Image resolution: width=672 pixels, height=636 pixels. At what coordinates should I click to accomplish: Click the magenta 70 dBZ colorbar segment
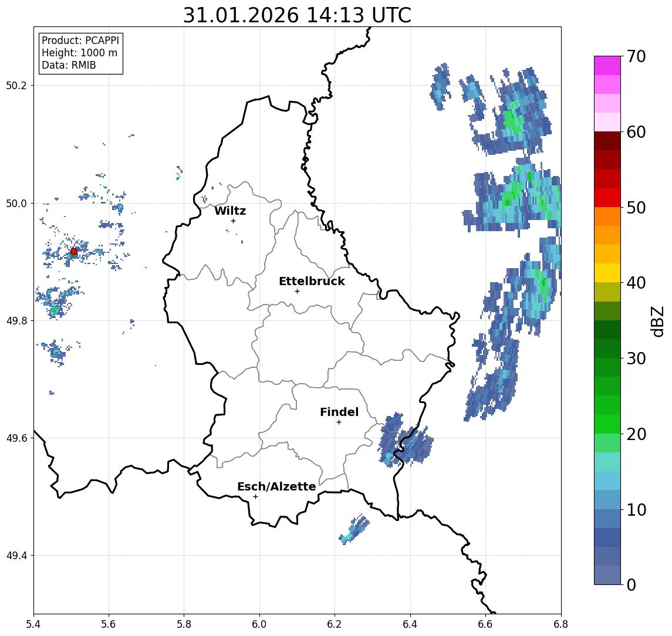pos(607,66)
